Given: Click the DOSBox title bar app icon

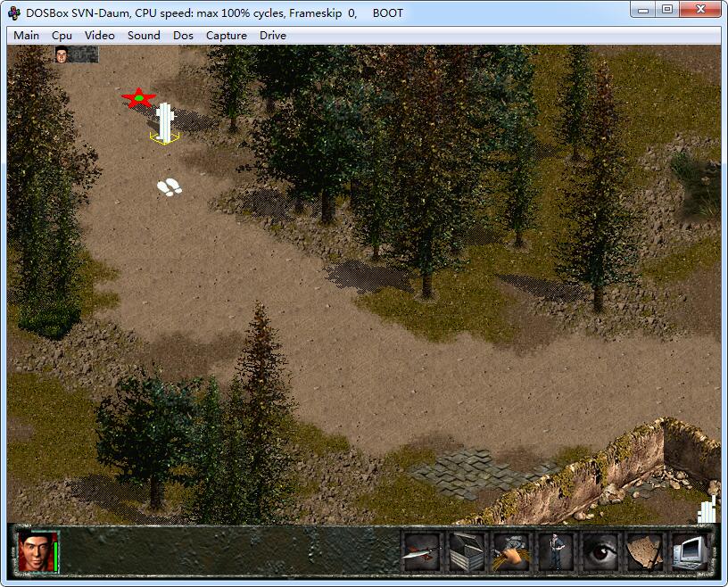Looking at the screenshot, I should point(14,13).
